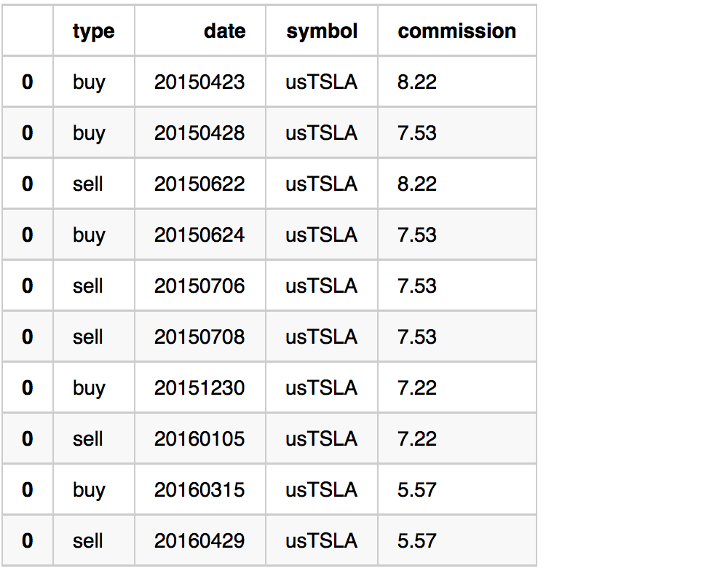This screenshot has height=571, width=728.
Task: Click usTSLA symbol in the 20150428 row
Action: [321, 133]
